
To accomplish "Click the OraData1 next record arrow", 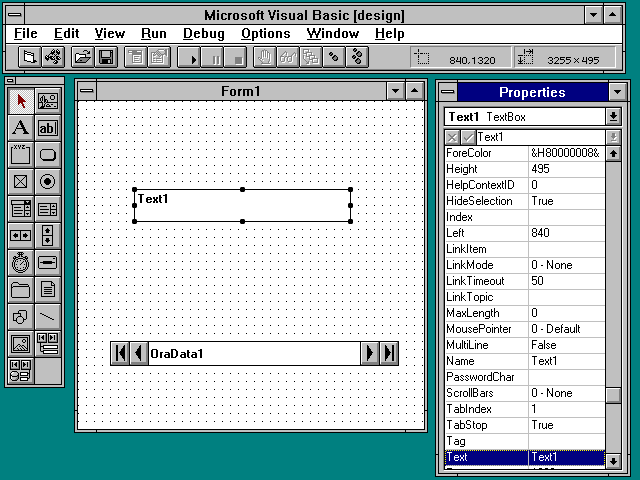I will point(370,353).
